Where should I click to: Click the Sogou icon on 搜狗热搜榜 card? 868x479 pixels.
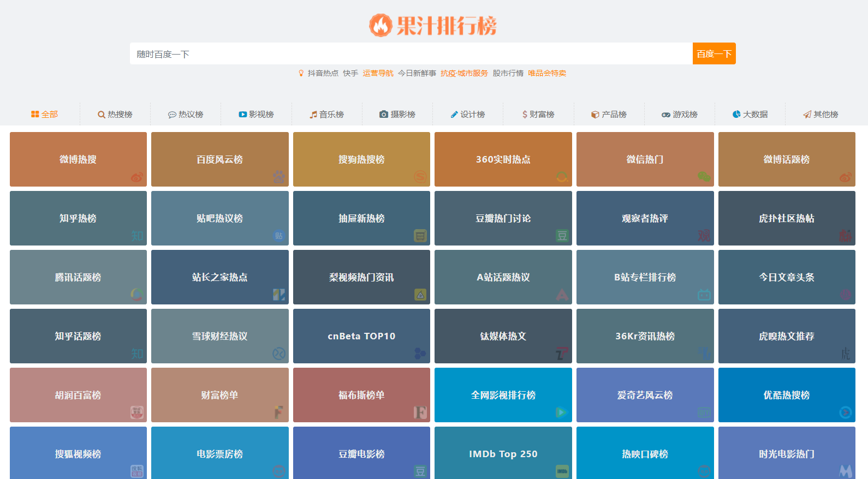(x=420, y=177)
